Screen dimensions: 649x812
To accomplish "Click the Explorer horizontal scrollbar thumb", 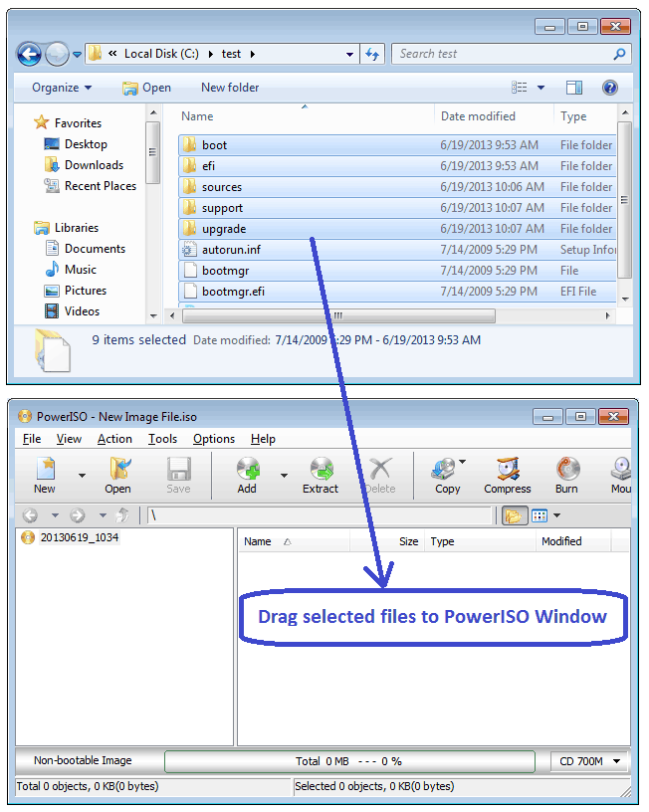I will [x=338, y=315].
